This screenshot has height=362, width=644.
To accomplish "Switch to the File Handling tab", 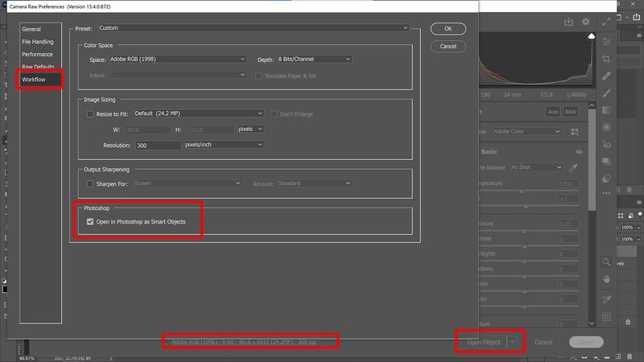I will (x=37, y=42).
